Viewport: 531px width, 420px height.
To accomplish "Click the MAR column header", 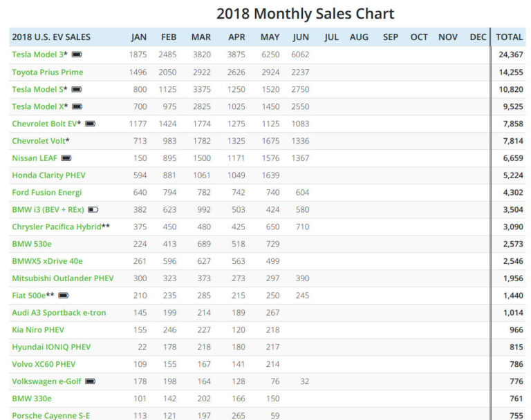I will click(201, 37).
